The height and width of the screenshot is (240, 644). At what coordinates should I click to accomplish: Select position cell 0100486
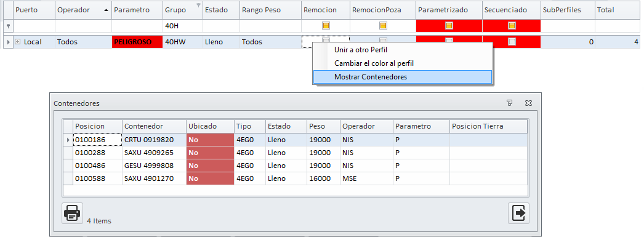click(x=97, y=166)
